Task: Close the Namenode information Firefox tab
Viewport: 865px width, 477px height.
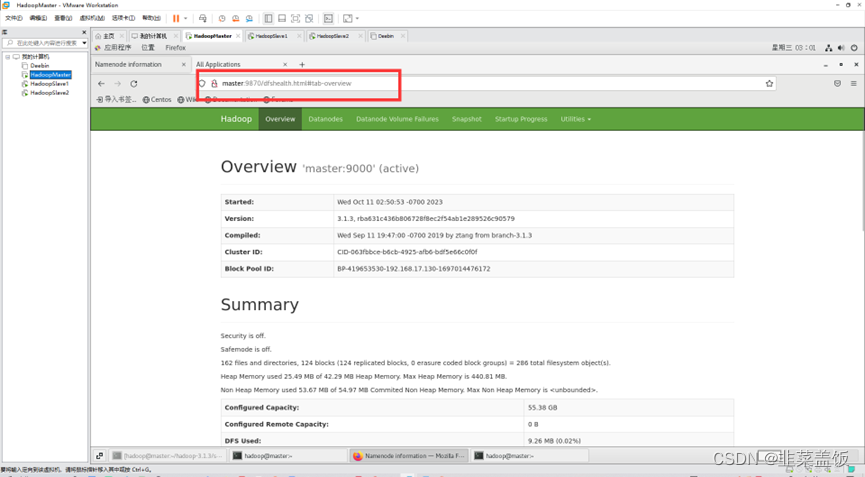Action: [184, 65]
